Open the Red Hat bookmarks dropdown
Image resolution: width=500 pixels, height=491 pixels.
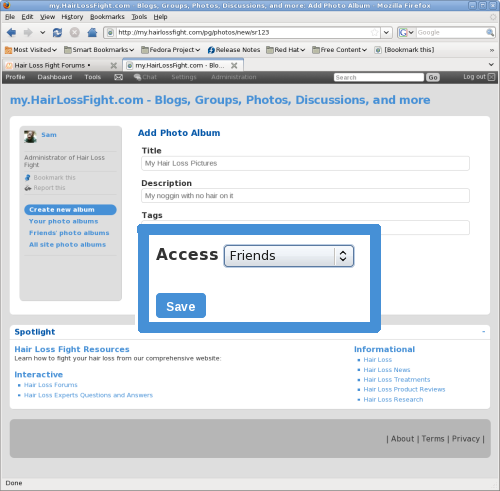[x=286, y=50]
